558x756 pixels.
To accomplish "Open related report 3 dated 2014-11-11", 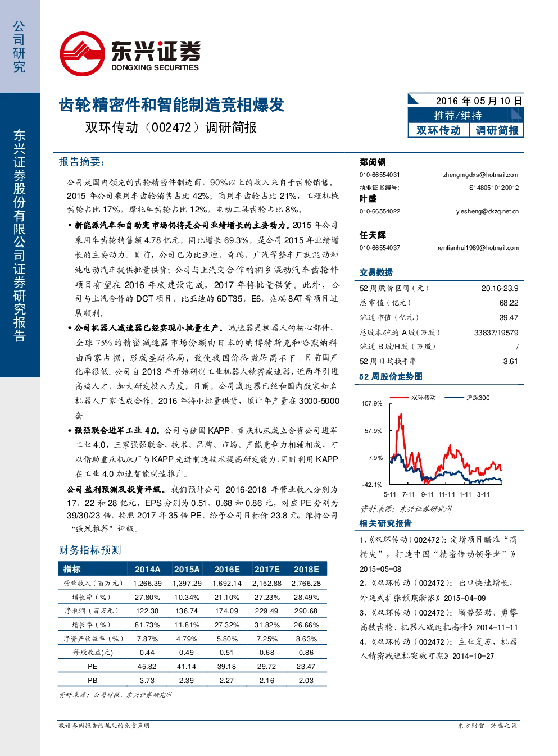I will [439, 620].
